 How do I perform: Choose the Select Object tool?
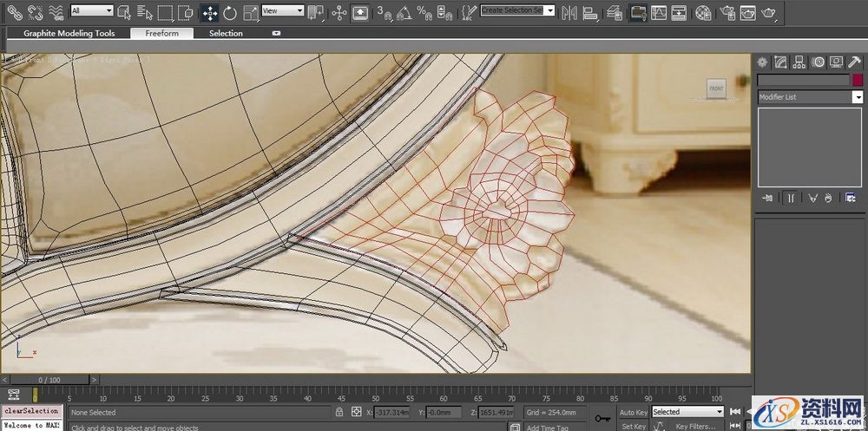point(124,12)
